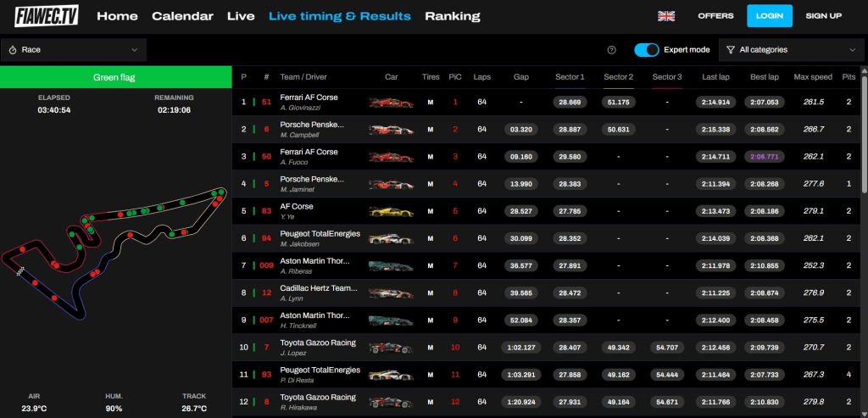Click the remaining time 02:19:06

174,110
